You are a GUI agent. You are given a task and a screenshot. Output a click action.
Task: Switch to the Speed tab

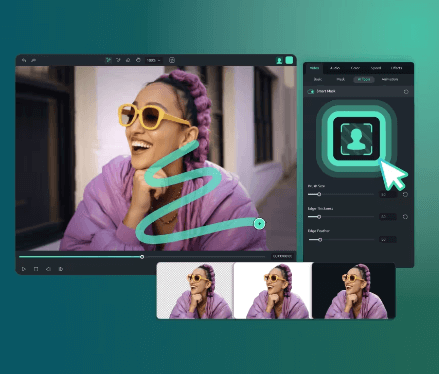[376, 68]
